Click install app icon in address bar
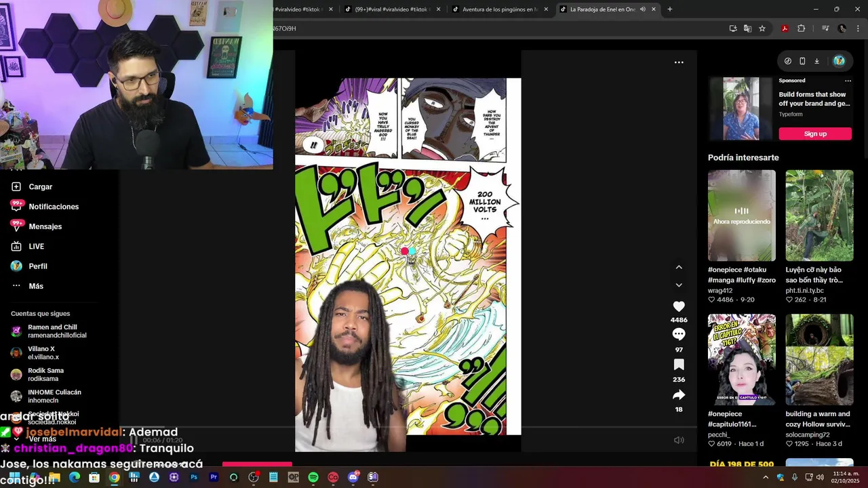 coord(733,28)
